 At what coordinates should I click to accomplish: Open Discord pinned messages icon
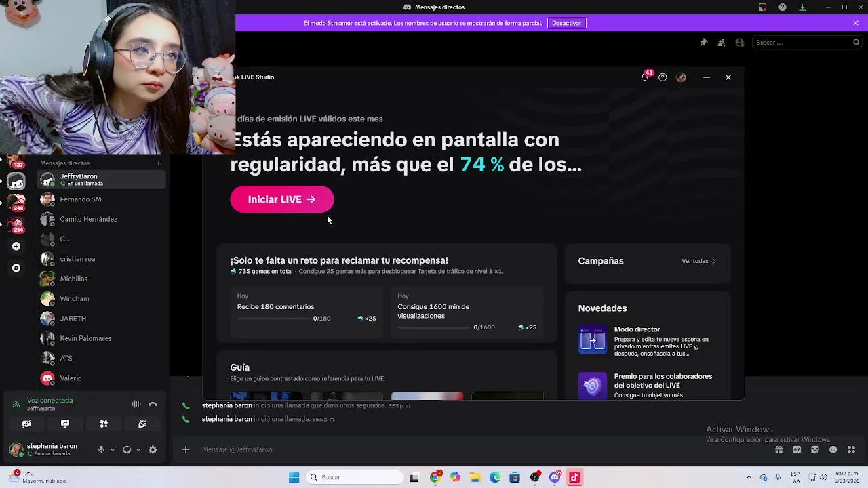[703, 42]
